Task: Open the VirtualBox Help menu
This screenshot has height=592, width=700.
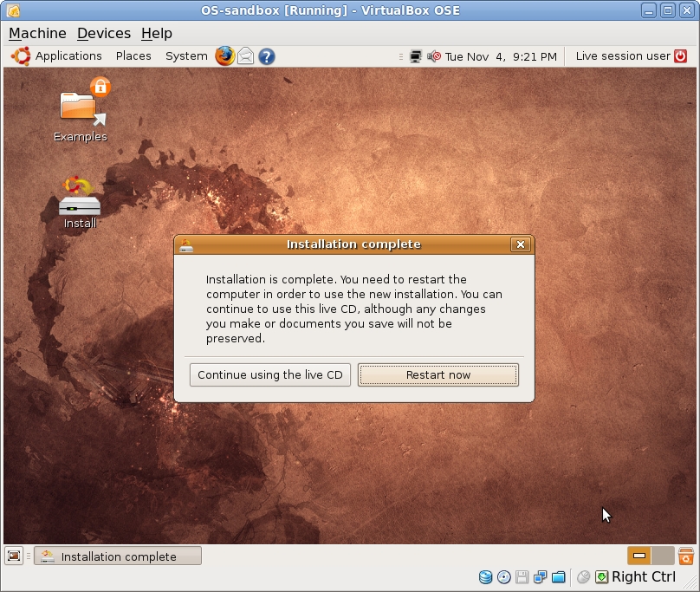Action: 157,33
